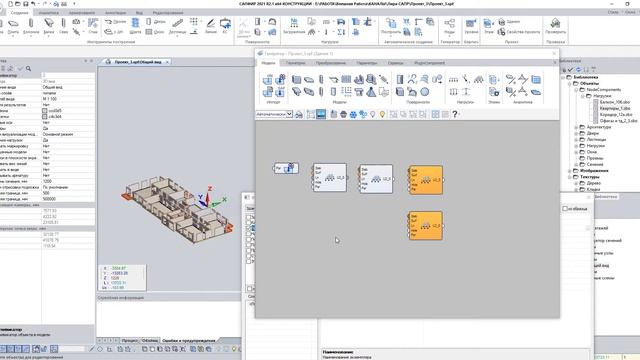Click the picture preview icon in Generator toolbar
Viewport: 640px width, 360px height.
[x=321, y=114]
